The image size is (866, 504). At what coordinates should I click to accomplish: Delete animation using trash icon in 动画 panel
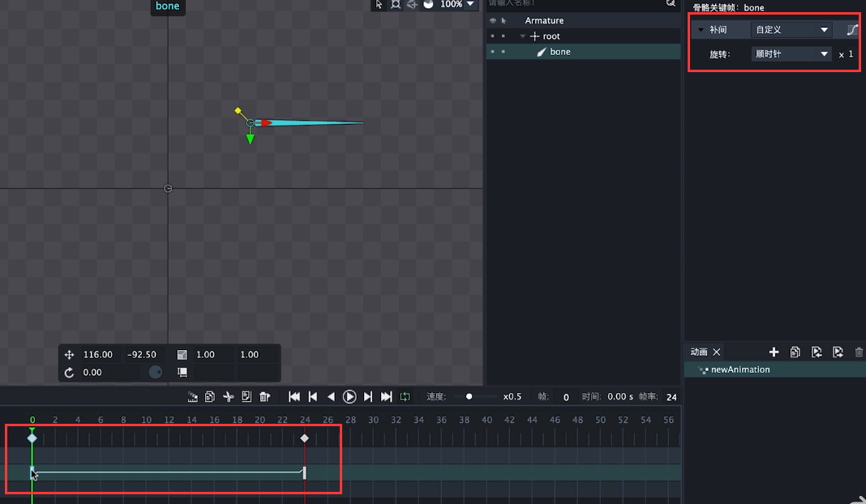(x=859, y=352)
